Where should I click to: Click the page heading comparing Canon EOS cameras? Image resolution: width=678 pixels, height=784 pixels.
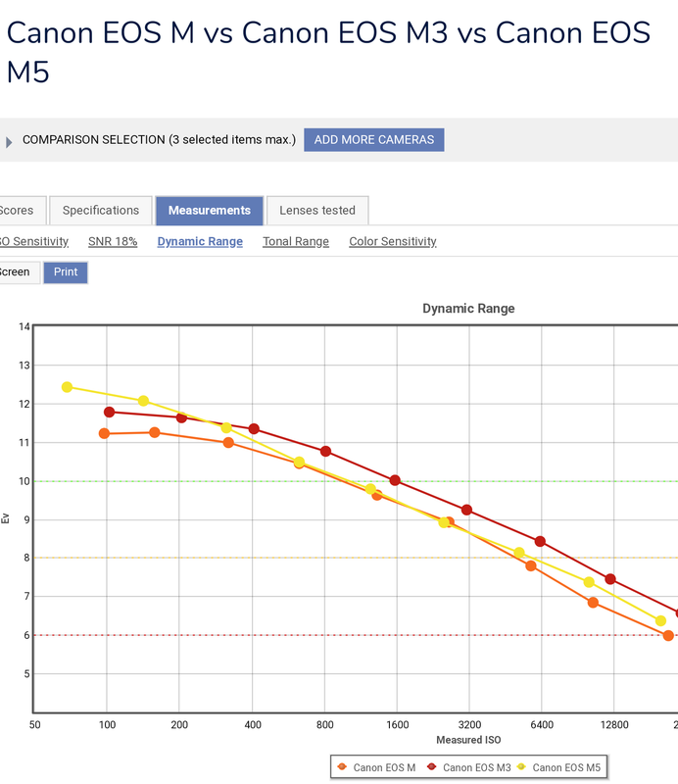pos(328,52)
